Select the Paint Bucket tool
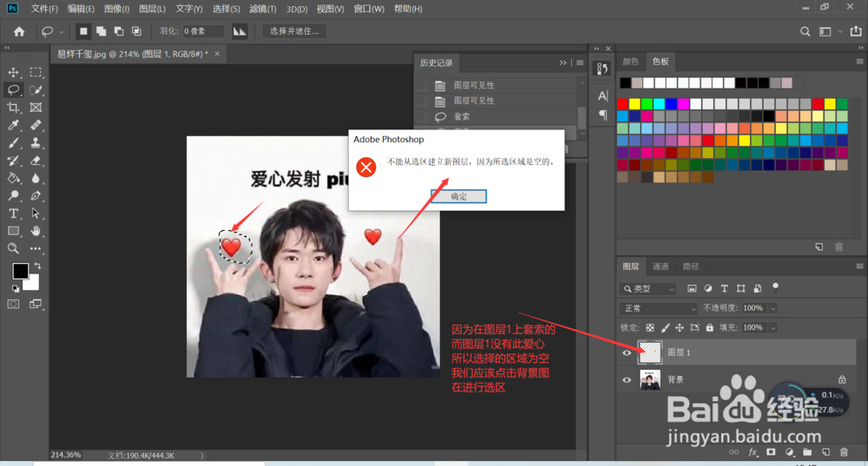 (x=13, y=178)
